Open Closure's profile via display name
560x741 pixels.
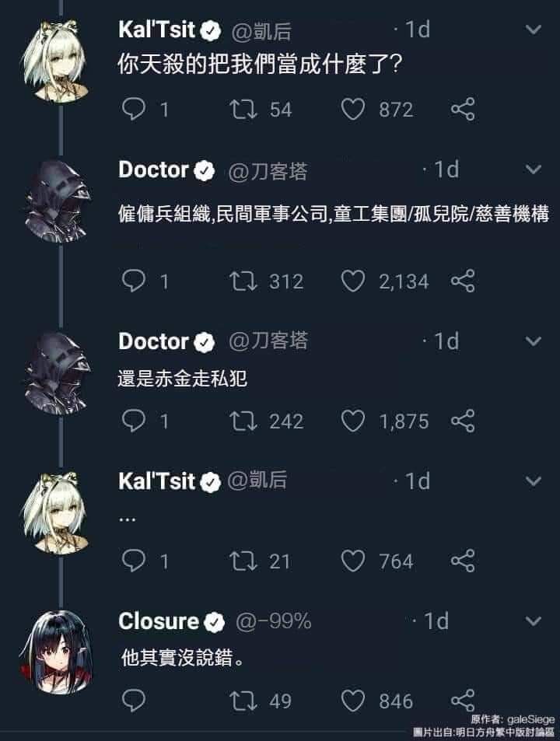(x=159, y=621)
